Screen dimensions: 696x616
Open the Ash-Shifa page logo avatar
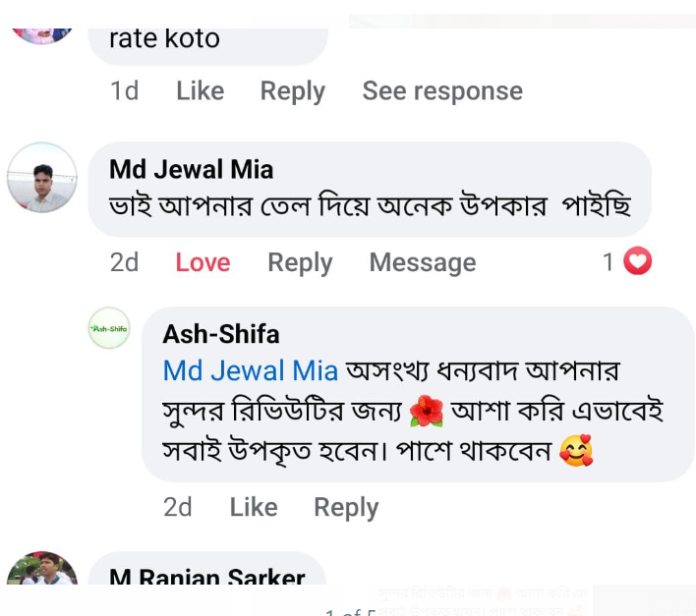click(x=108, y=328)
